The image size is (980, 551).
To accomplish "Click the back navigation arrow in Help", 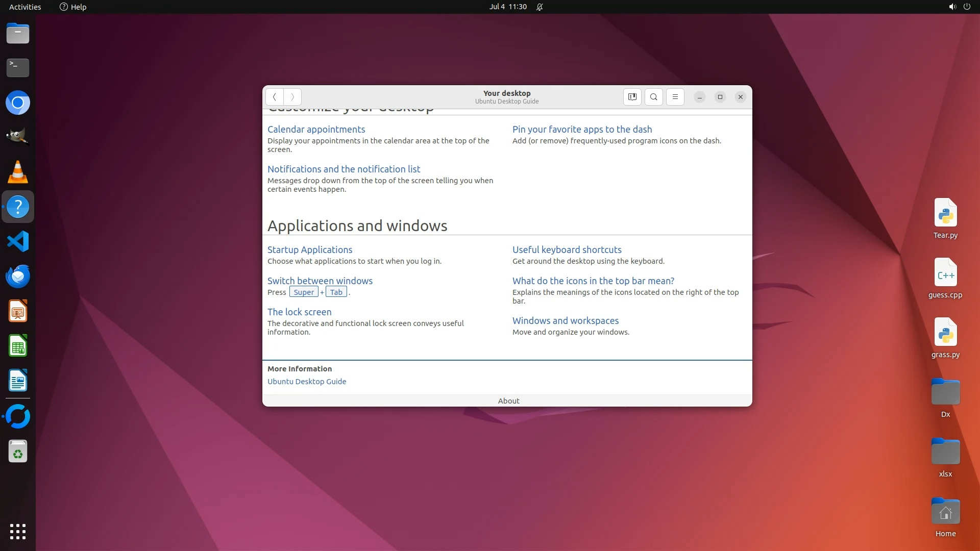I will pos(274,97).
